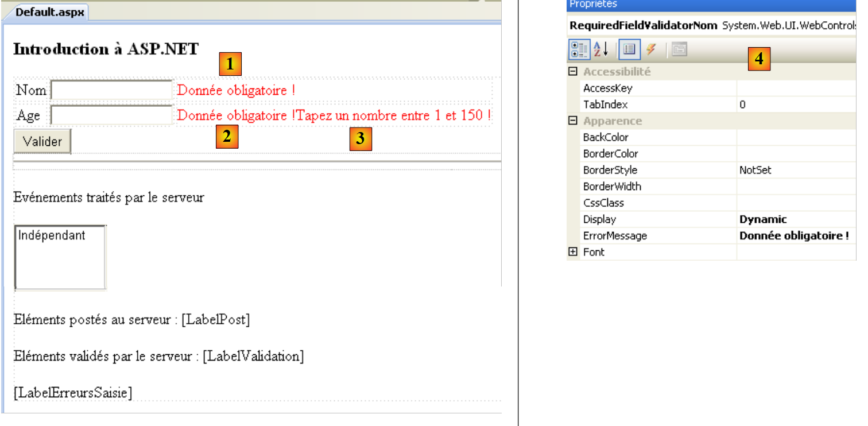Click the BorderColor property value cell
Screen dimensions: 868x426
[x=796, y=154]
